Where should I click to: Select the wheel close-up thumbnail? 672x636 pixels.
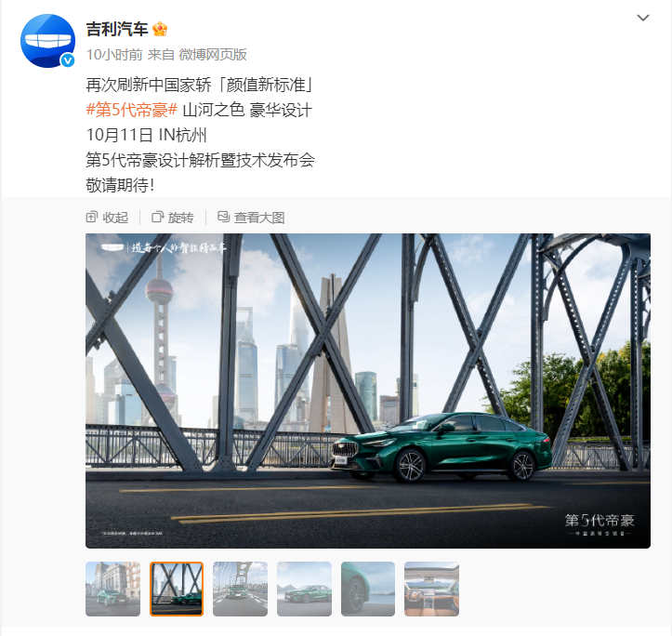[x=368, y=589]
